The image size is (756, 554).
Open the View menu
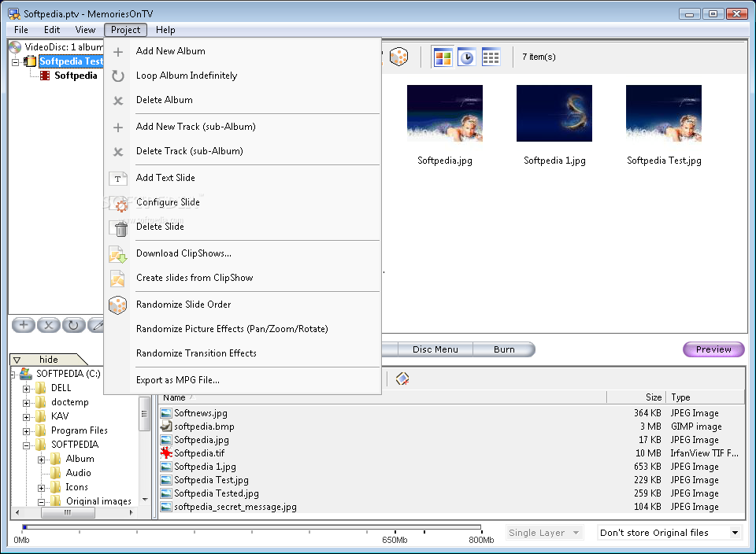pos(85,30)
